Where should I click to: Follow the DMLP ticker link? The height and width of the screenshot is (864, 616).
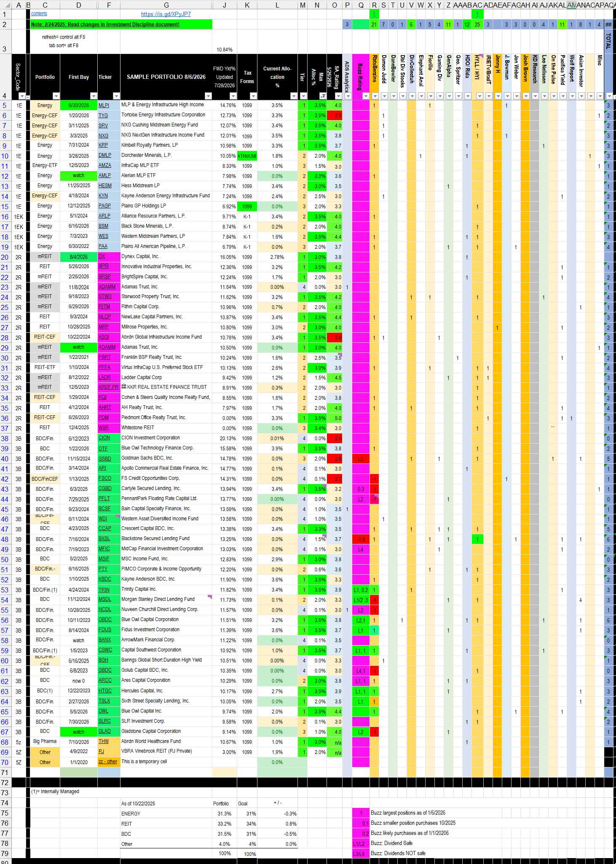tap(105, 156)
